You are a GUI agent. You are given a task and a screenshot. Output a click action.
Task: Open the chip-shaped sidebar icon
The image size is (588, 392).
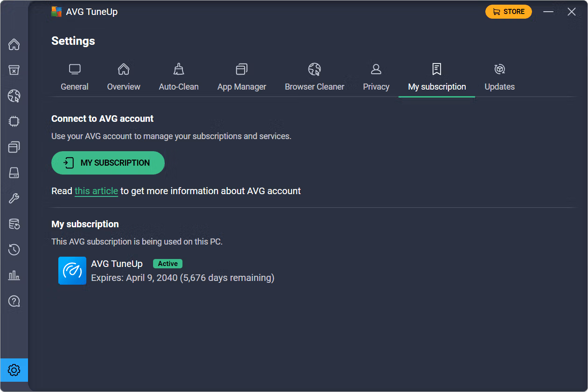point(14,121)
